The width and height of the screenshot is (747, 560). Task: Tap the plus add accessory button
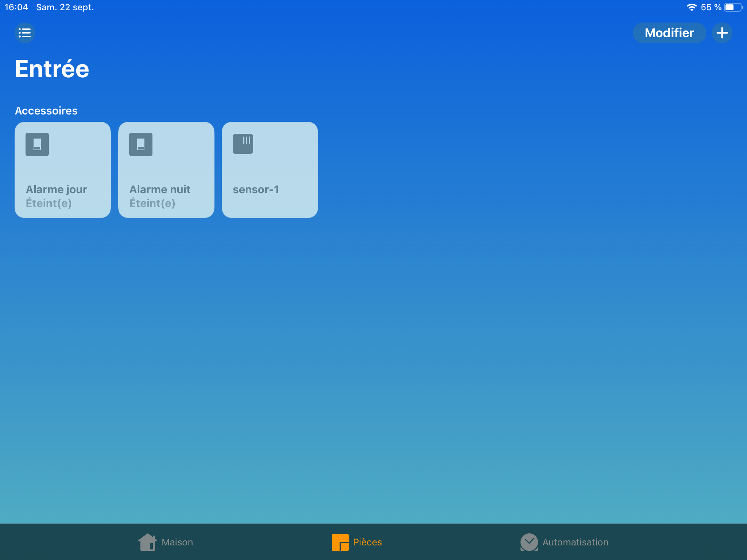722,33
